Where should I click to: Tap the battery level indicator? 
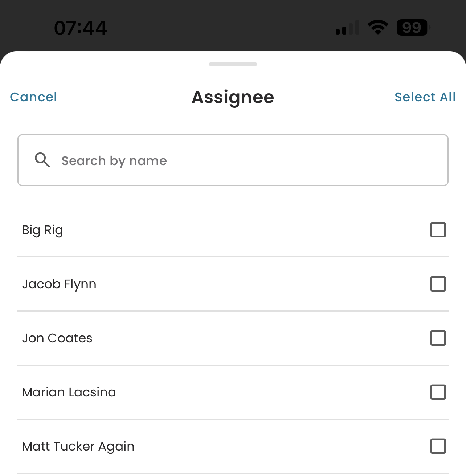(x=413, y=28)
